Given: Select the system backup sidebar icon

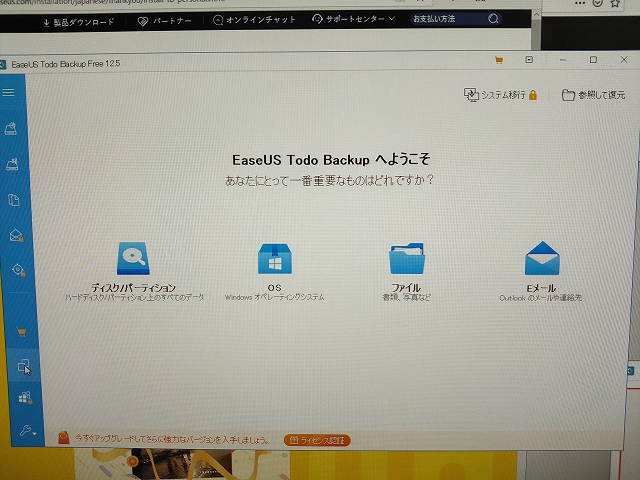Looking at the screenshot, I should click(12, 164).
